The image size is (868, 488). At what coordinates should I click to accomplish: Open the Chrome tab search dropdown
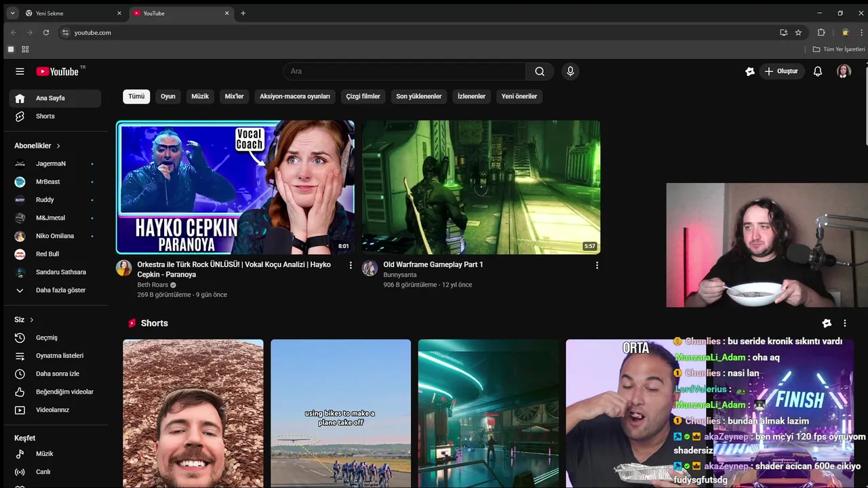pos(12,14)
